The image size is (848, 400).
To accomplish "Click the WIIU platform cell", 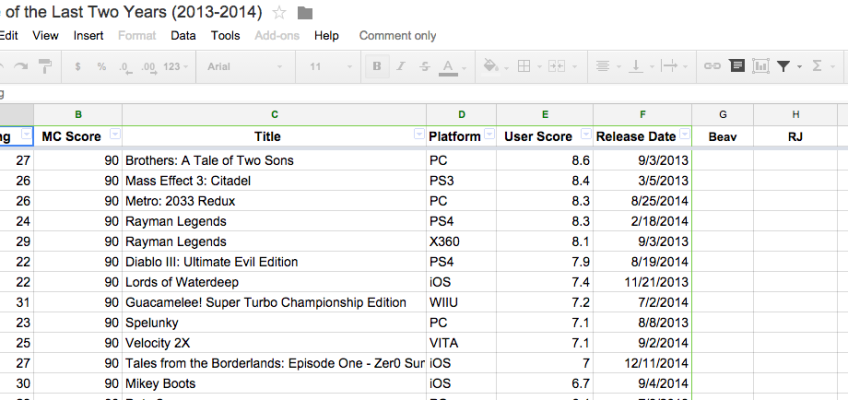I will tap(461, 302).
